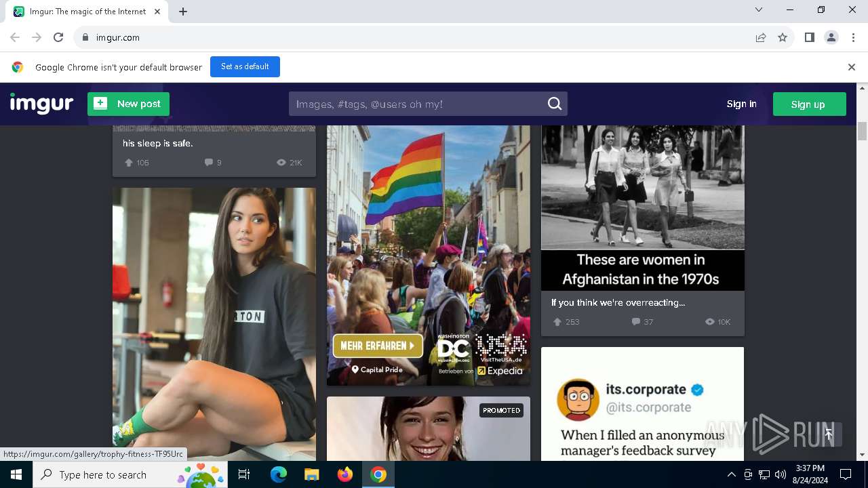Click the views icon showing 21K
Viewport: 868px width, 488px height.
tap(281, 163)
